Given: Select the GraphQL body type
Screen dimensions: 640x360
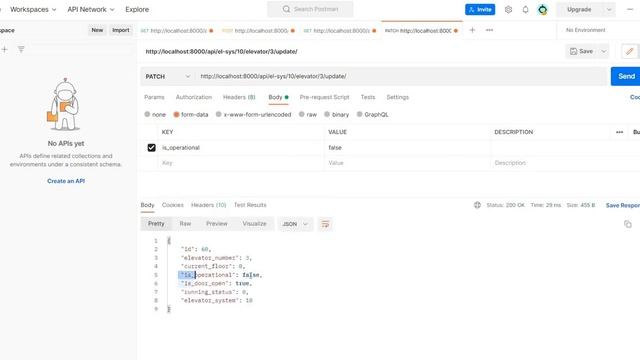Looking at the screenshot, I should (360, 114).
